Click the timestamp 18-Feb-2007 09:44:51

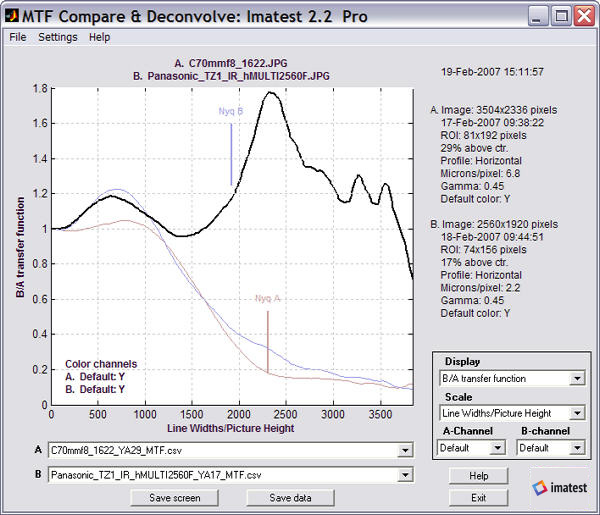[492, 237]
